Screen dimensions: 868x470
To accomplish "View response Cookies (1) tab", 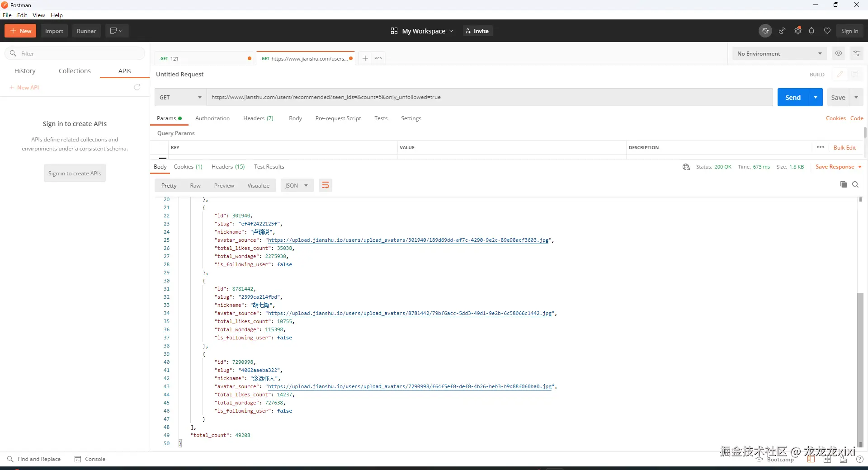I will (x=188, y=167).
